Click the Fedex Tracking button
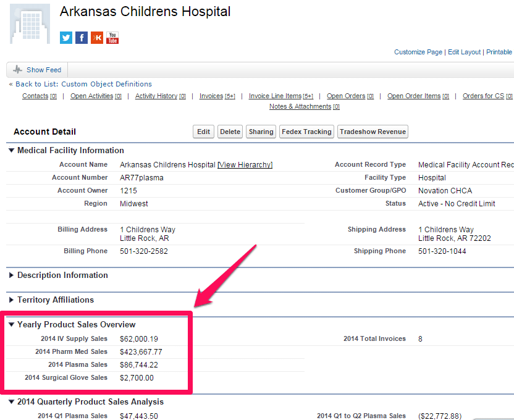The height and width of the screenshot is (420, 514). [306, 132]
